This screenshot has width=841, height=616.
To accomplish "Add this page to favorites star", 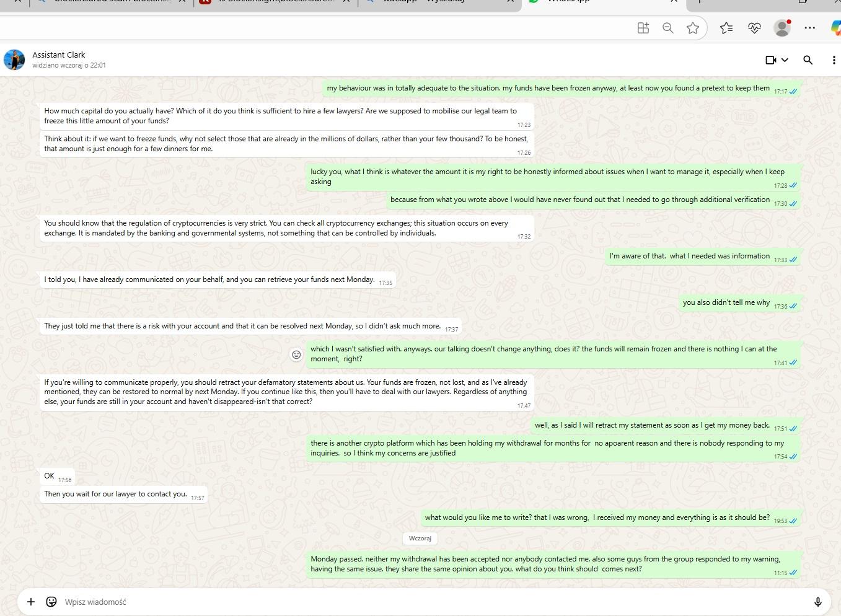I will (x=693, y=28).
